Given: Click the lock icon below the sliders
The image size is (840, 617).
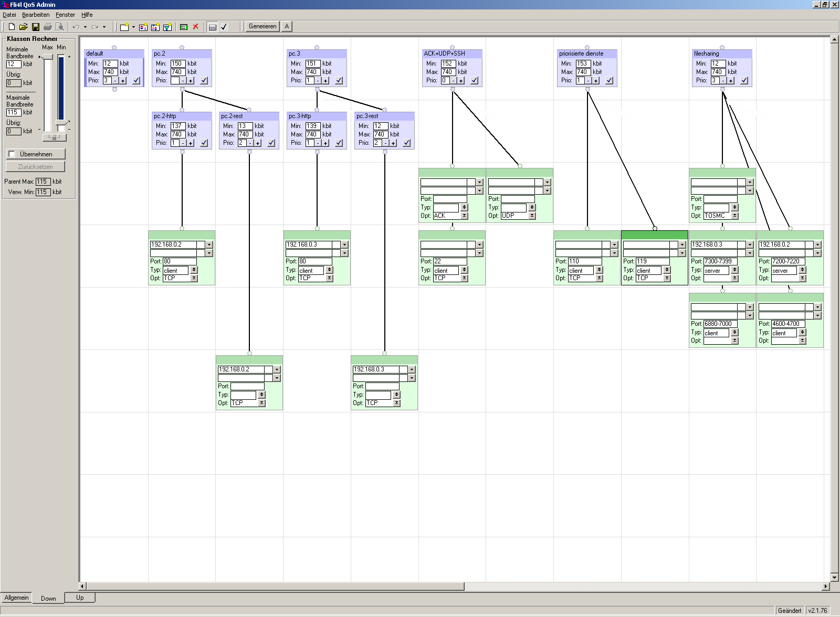Looking at the screenshot, I should click(x=54, y=137).
